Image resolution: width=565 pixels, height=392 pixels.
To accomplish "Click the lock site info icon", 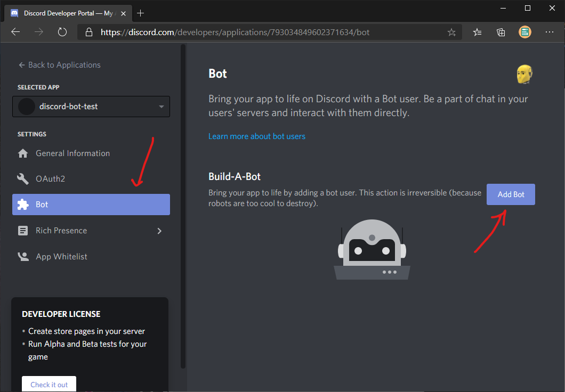I will pyautogui.click(x=88, y=32).
